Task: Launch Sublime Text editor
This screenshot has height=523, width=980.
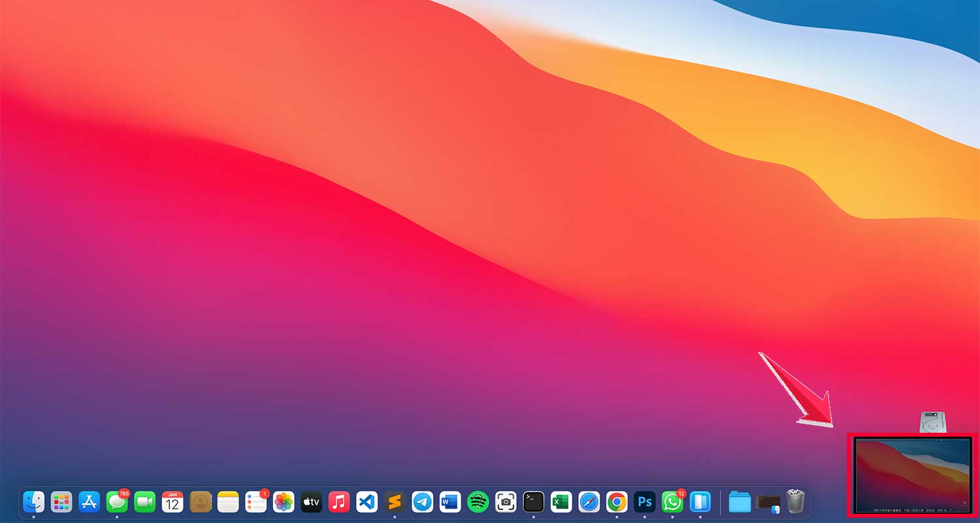Action: click(x=395, y=501)
